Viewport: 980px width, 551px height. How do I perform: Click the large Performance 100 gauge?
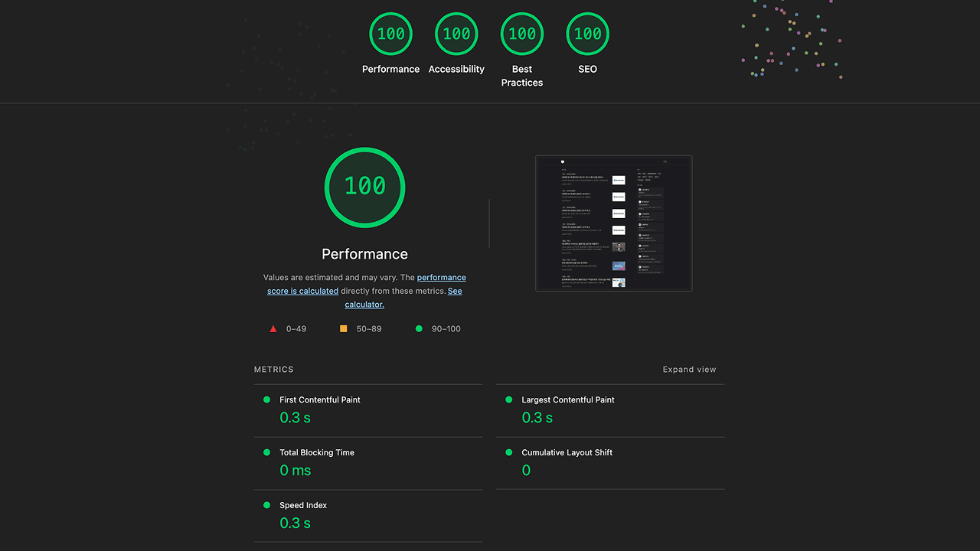(364, 187)
